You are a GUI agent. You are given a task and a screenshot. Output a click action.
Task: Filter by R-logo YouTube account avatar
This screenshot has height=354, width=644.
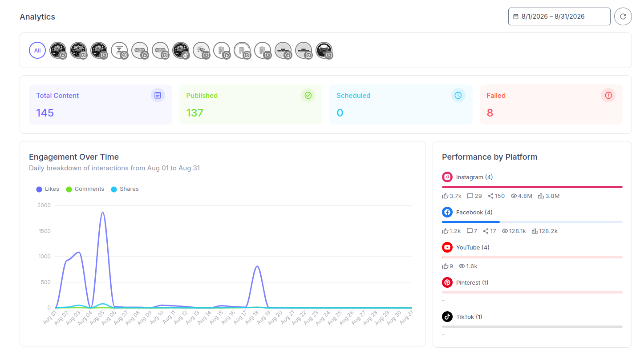click(x=263, y=50)
